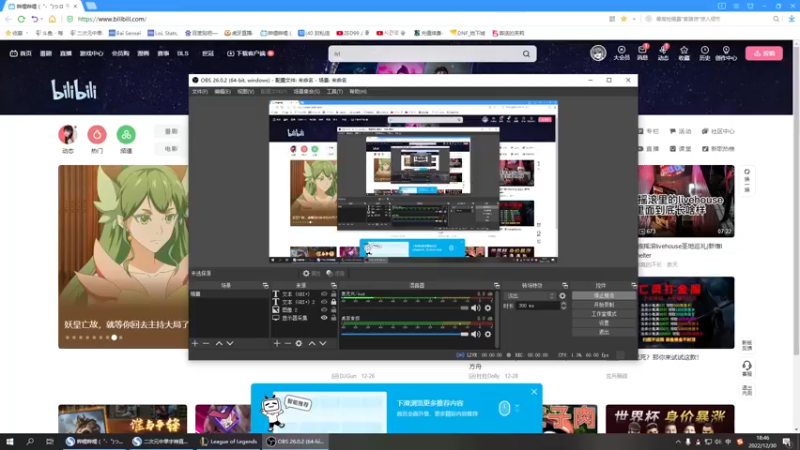The width and height of the screenshot is (800, 450).
Task: Remove the selected source with the minus icon
Action: click(288, 343)
